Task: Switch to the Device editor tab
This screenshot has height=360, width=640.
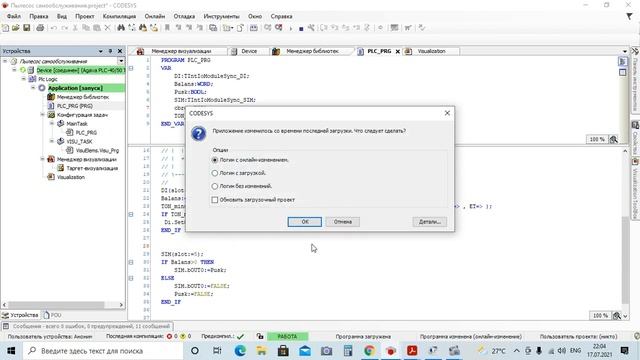Action: 249,51
